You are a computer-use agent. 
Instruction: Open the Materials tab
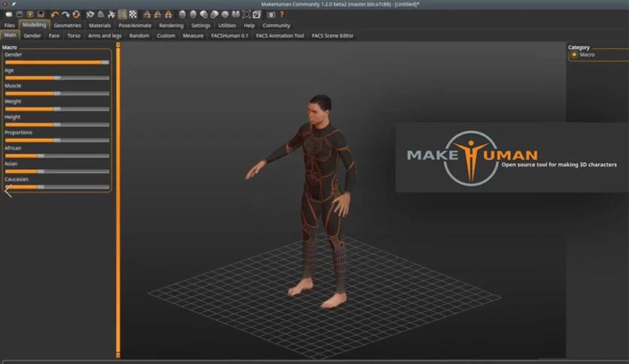pos(100,26)
